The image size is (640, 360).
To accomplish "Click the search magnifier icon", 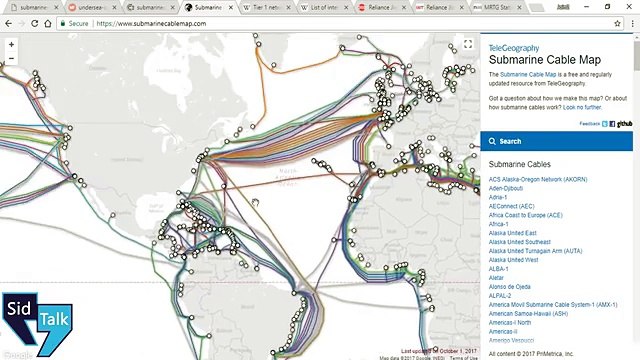I will coord(492,141).
